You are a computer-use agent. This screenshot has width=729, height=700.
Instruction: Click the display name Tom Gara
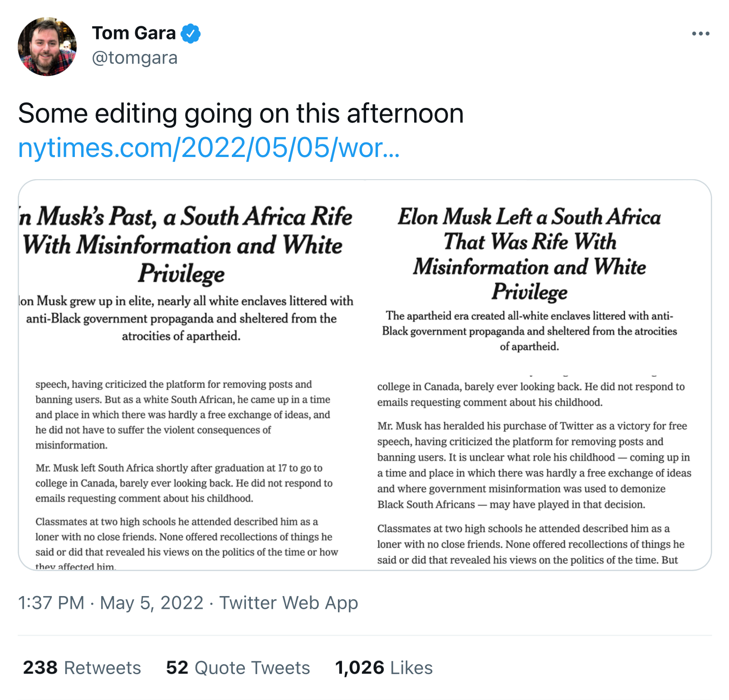tap(134, 33)
